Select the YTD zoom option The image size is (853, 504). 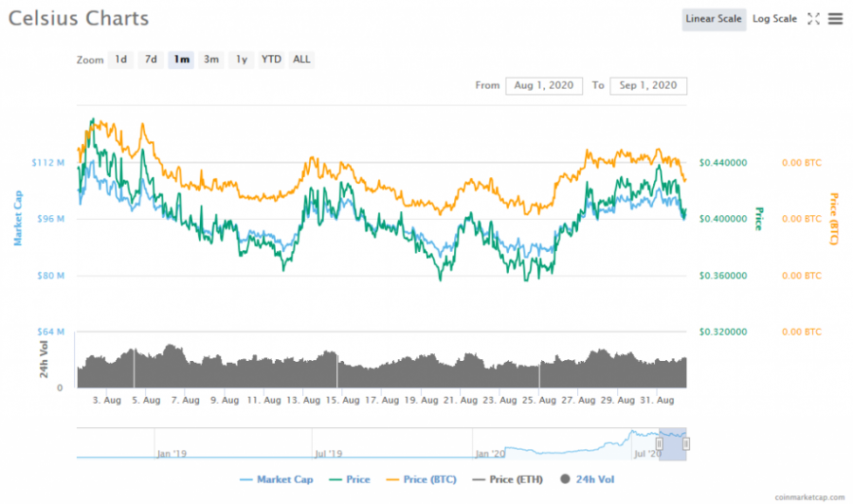point(271,60)
